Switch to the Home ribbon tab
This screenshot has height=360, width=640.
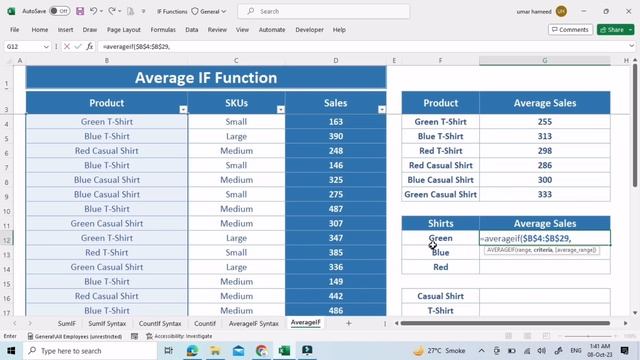click(40, 30)
